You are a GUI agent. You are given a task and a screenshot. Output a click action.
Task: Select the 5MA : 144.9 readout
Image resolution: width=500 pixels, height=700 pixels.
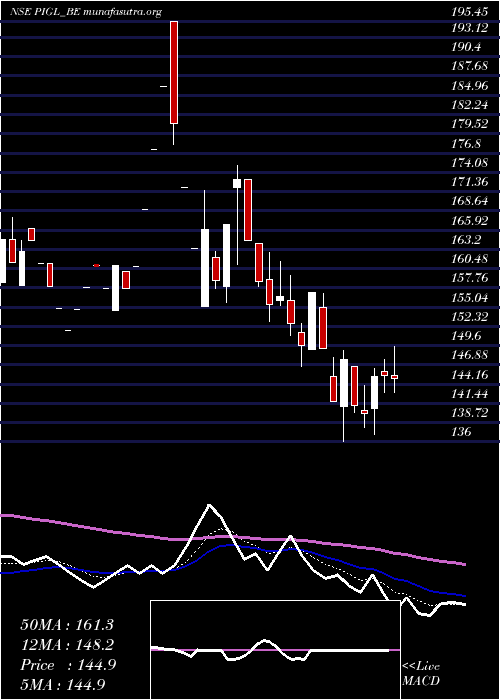(65, 684)
